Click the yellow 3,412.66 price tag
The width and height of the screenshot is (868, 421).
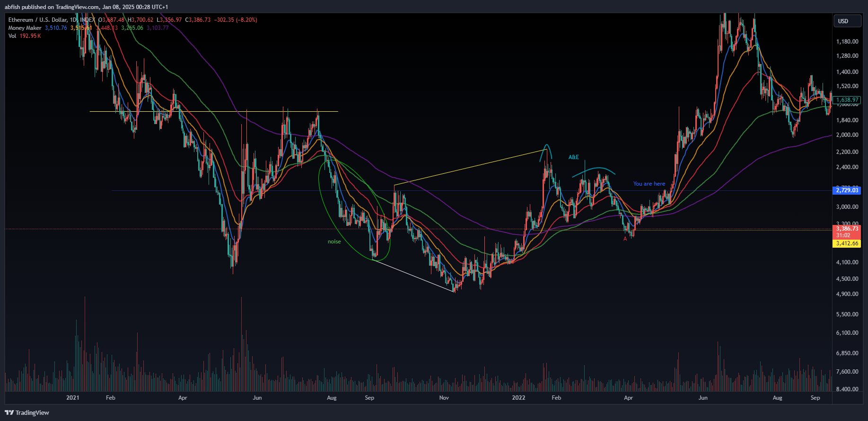tap(847, 243)
